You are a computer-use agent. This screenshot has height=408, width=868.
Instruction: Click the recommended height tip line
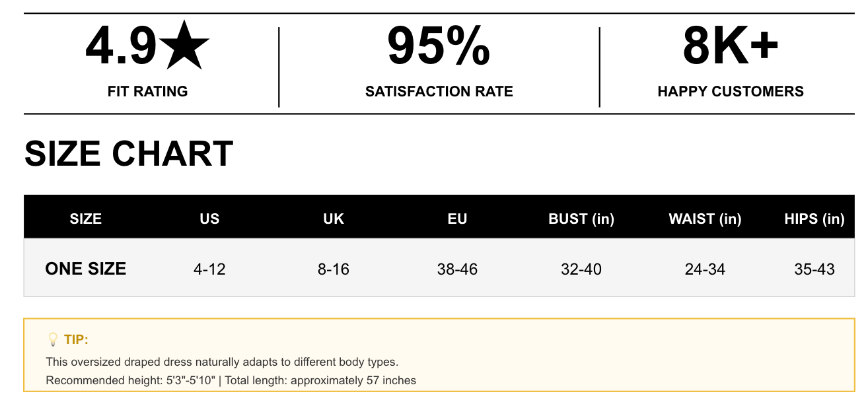click(x=231, y=380)
